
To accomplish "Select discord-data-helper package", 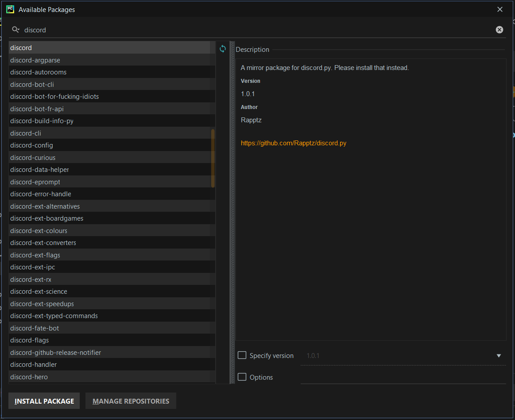I will coord(112,170).
